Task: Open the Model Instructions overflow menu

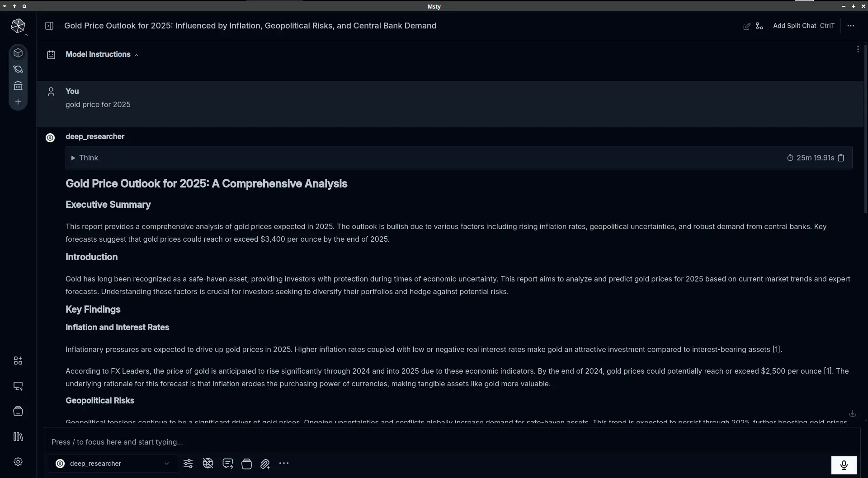Action: 858,49
